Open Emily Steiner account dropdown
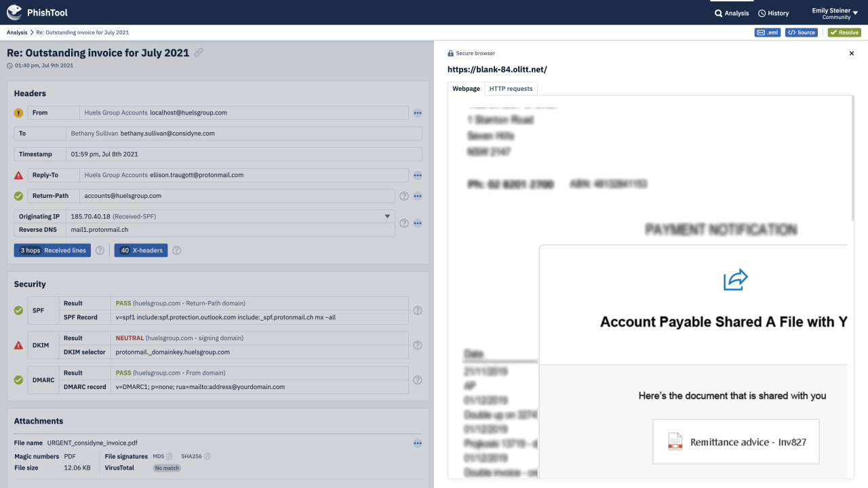 click(x=835, y=13)
